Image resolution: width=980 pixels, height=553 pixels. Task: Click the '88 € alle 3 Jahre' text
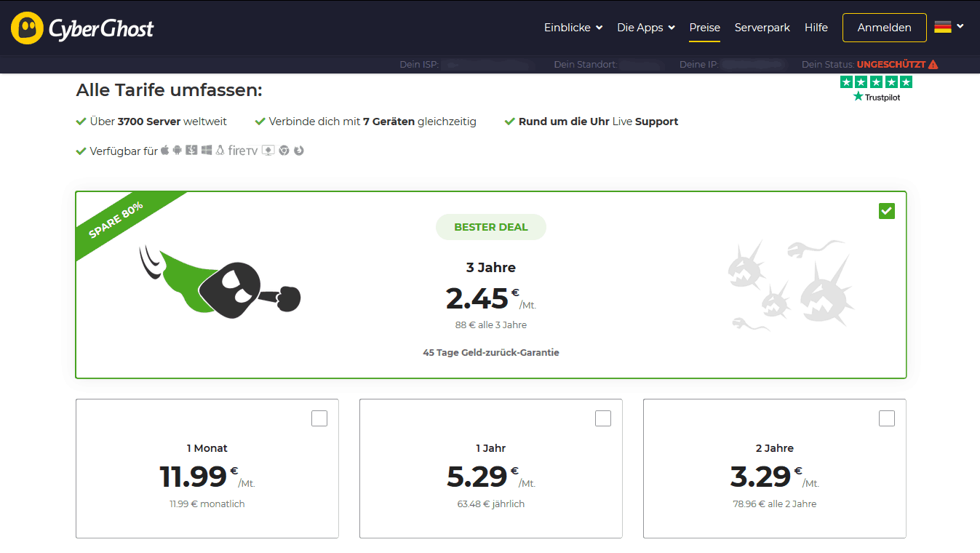pyautogui.click(x=491, y=325)
